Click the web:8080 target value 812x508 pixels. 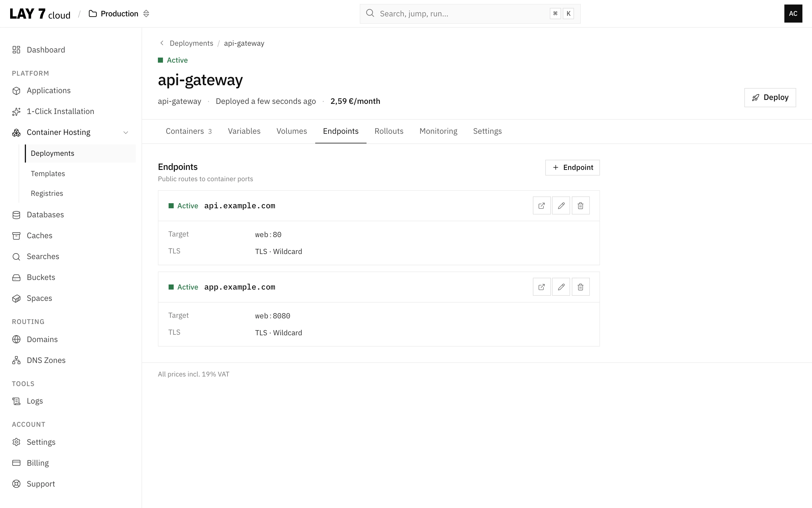click(x=272, y=316)
